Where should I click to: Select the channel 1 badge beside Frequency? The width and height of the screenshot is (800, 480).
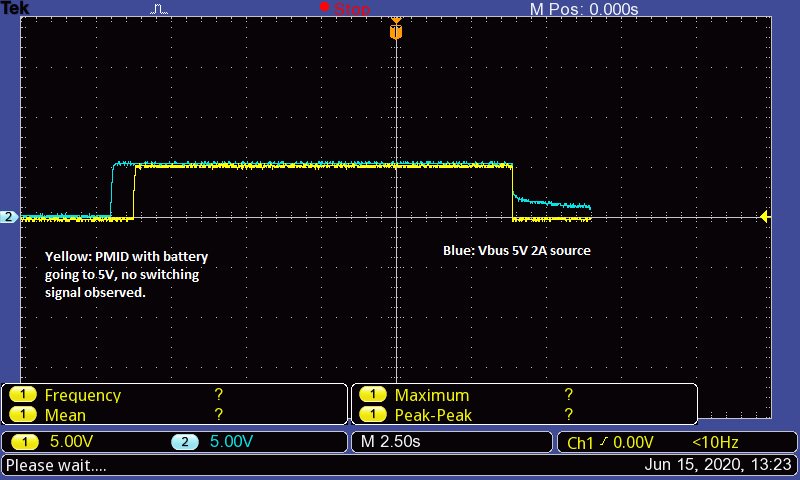pyautogui.click(x=22, y=395)
